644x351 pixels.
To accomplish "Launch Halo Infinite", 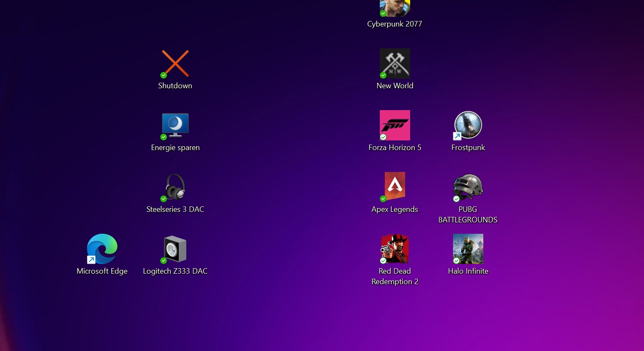I will [x=468, y=248].
